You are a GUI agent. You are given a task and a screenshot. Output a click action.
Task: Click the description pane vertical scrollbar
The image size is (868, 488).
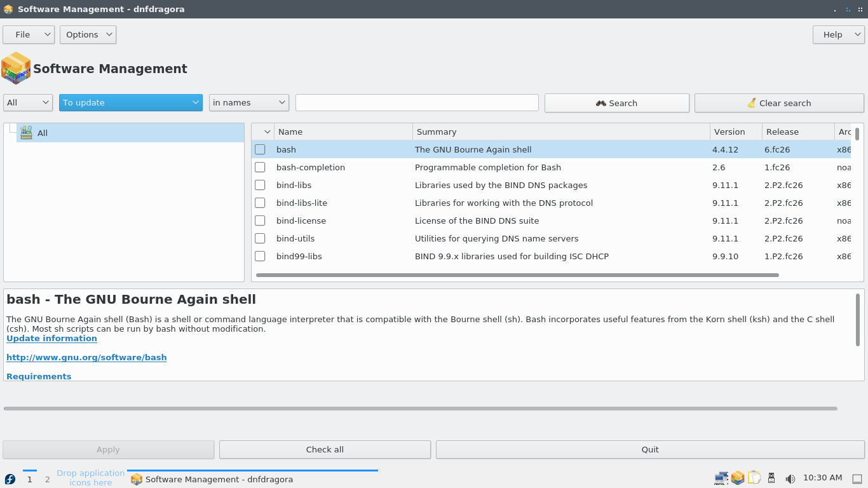[x=858, y=319]
